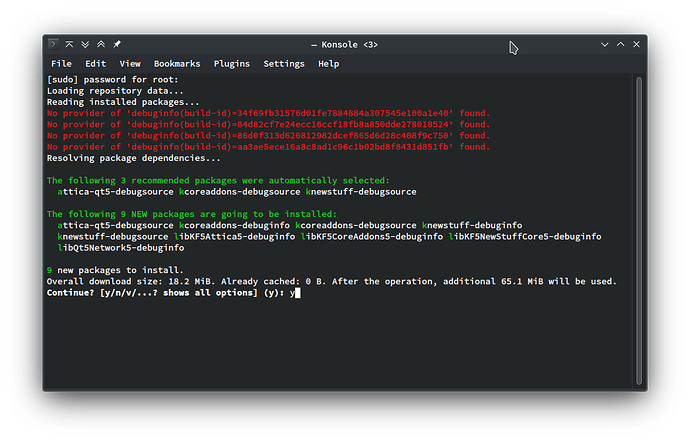Minimize the Konsole window with down chevron
The height and width of the screenshot is (442, 690).
[x=605, y=44]
